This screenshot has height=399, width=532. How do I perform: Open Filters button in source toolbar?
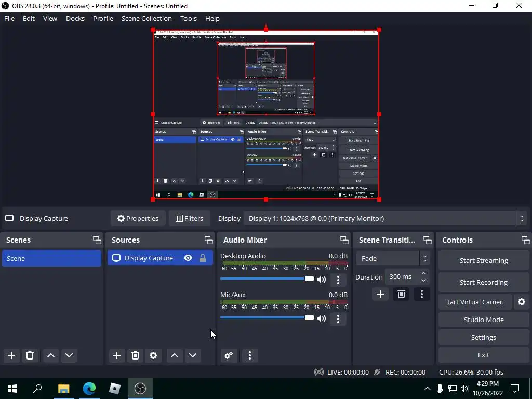189,219
